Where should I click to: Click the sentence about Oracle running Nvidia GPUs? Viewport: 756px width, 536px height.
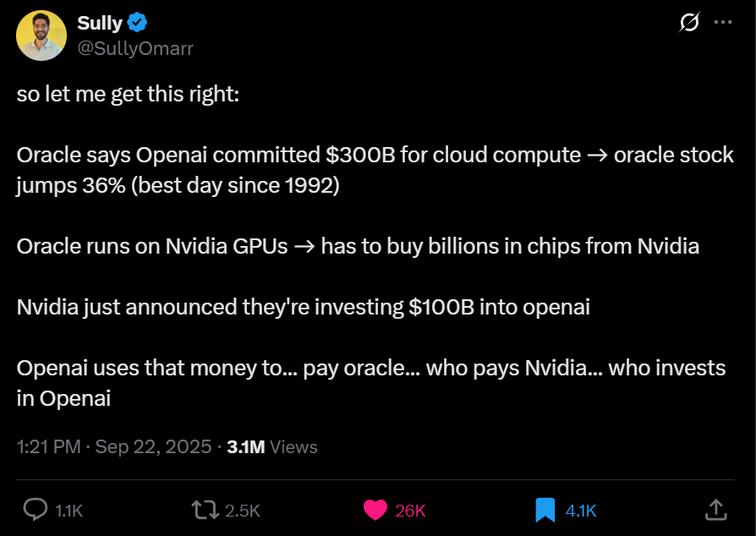[x=358, y=247]
